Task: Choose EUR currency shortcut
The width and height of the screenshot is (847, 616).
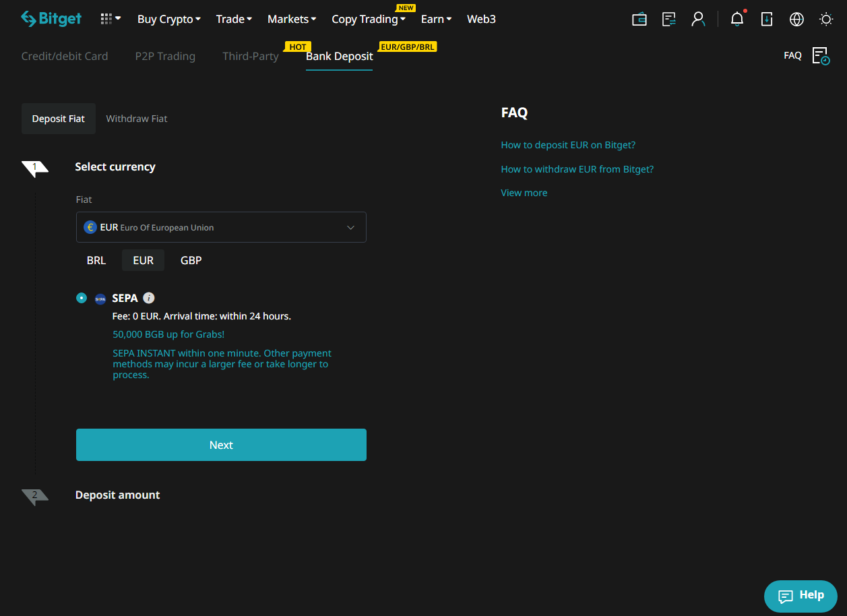Action: (x=143, y=260)
